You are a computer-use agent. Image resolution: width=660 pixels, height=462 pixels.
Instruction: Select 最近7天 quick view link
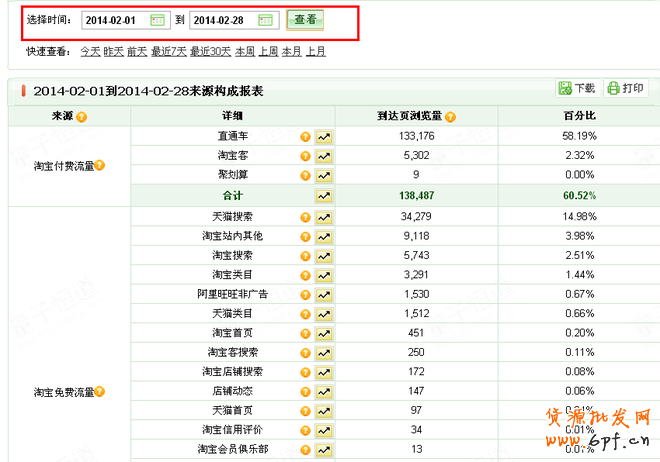[168, 50]
